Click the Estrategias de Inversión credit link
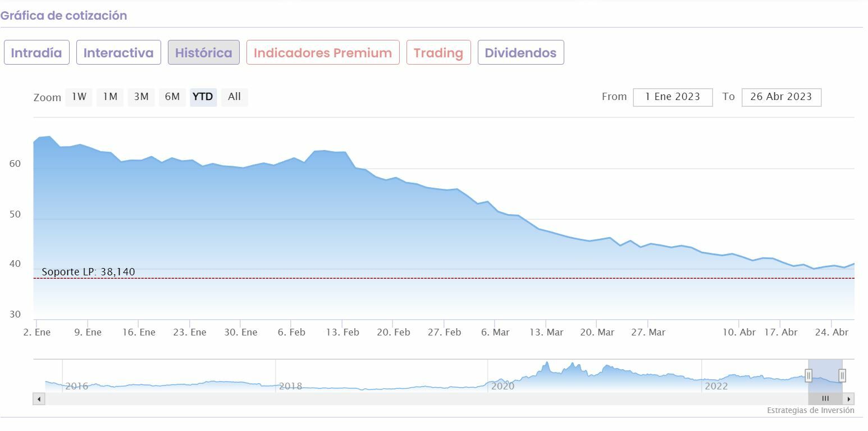Screen dimensions: 868x431 point(810,410)
